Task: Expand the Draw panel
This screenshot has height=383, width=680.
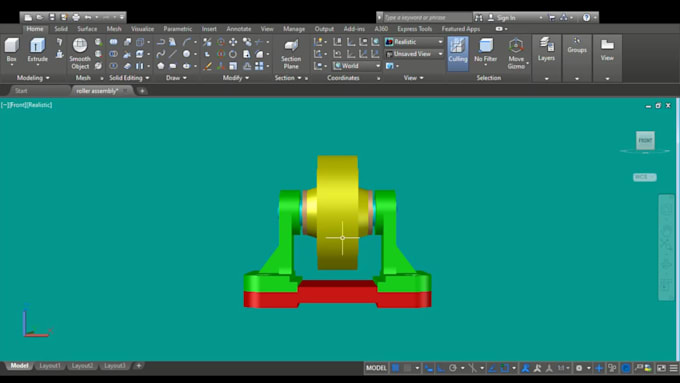Action: [x=176, y=78]
